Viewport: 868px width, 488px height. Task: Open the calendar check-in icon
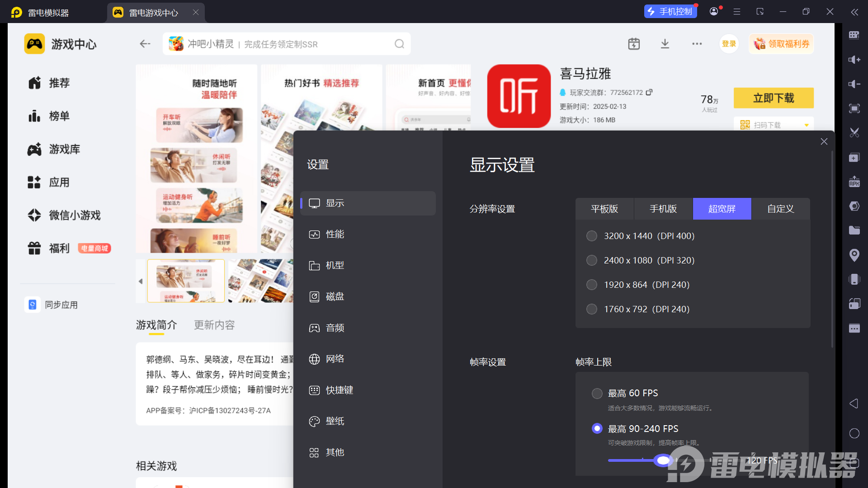[634, 44]
